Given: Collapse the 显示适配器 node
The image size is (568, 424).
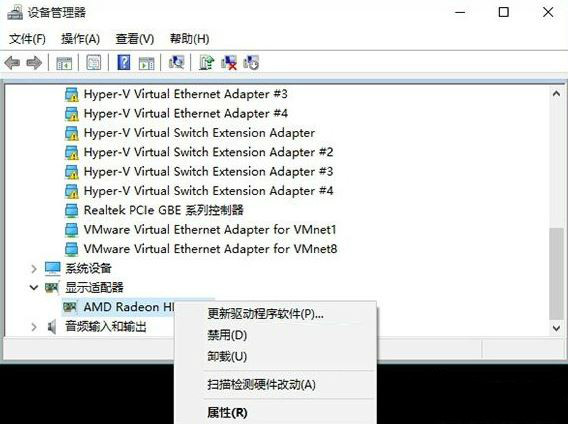Looking at the screenshot, I should point(34,288).
